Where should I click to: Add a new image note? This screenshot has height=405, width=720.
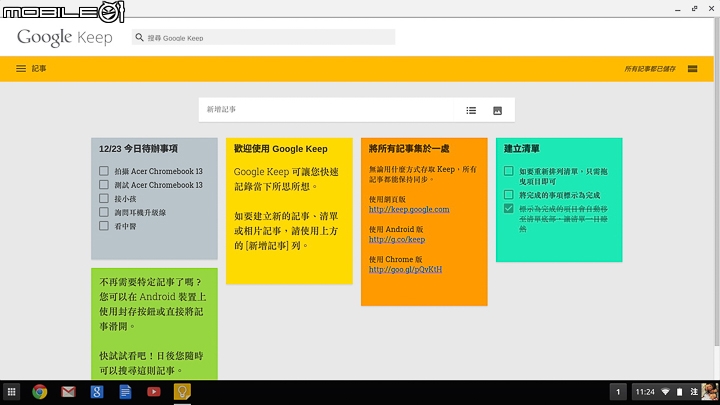[497, 111]
